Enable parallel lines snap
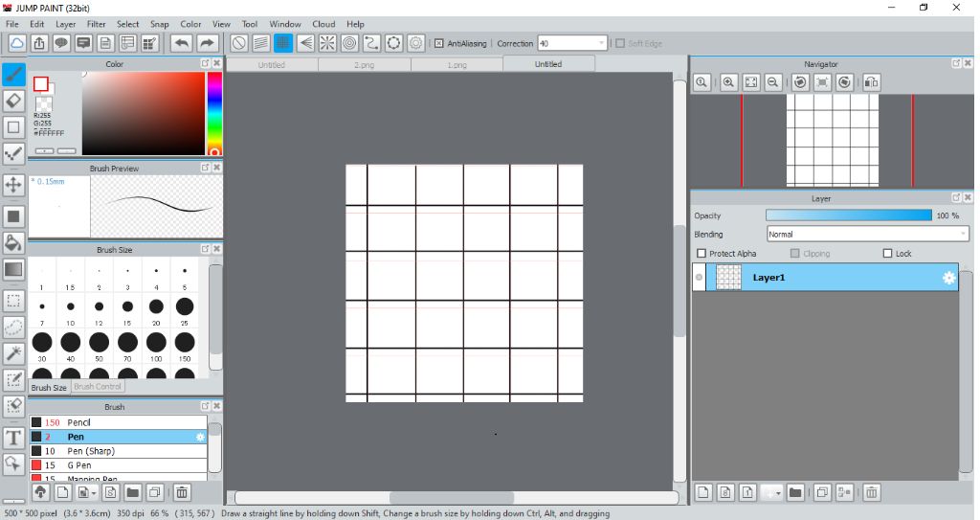The height and width of the screenshot is (520, 980). coord(261,43)
